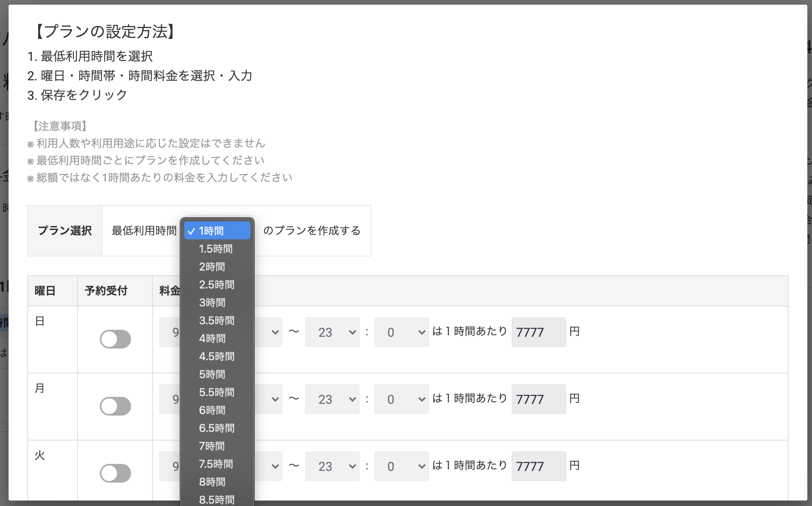Select 2時間 option in dropdown list
This screenshot has height=506, width=812.
pos(212,267)
